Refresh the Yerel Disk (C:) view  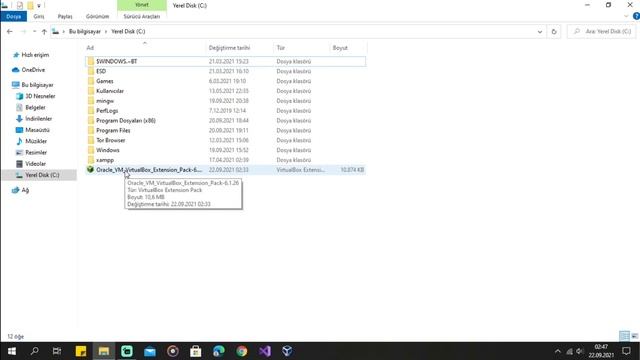(x=554, y=31)
